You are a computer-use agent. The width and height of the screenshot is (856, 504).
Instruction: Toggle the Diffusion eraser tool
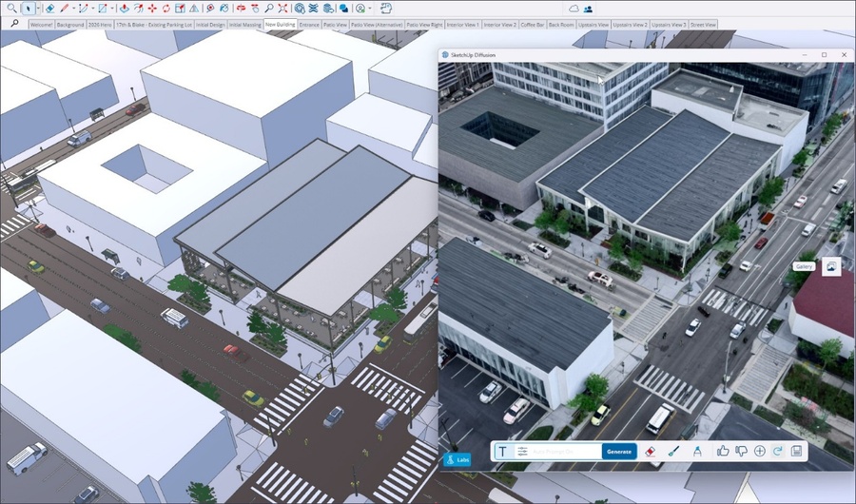click(651, 451)
